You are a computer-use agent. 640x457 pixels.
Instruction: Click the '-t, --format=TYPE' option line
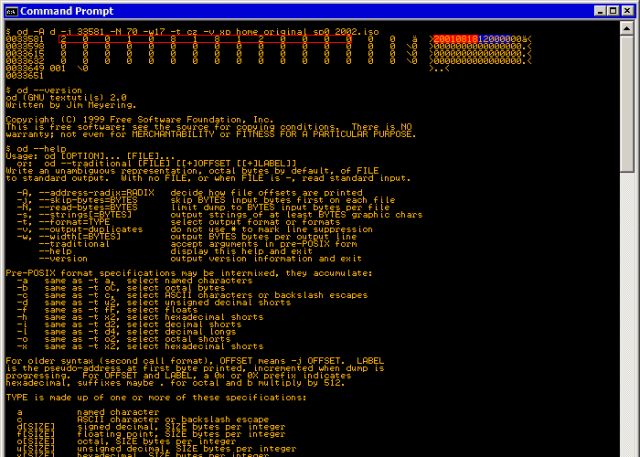(x=178, y=222)
